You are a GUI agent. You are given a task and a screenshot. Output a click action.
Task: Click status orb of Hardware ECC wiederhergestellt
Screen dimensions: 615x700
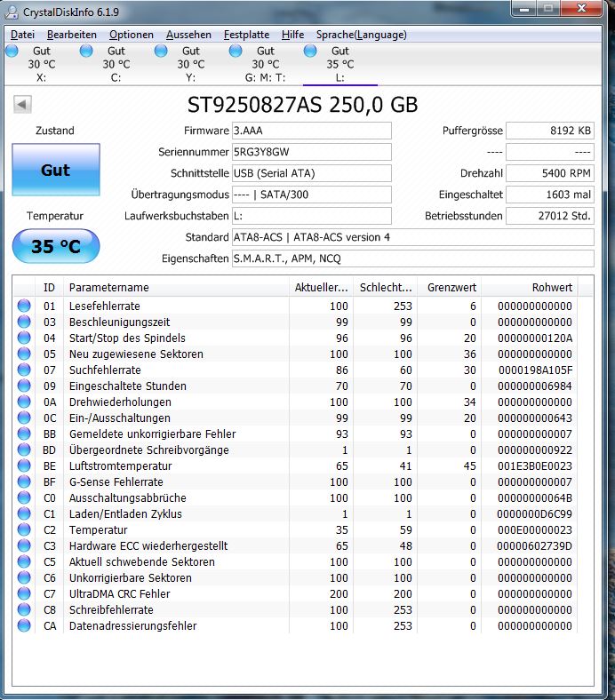tap(24, 546)
